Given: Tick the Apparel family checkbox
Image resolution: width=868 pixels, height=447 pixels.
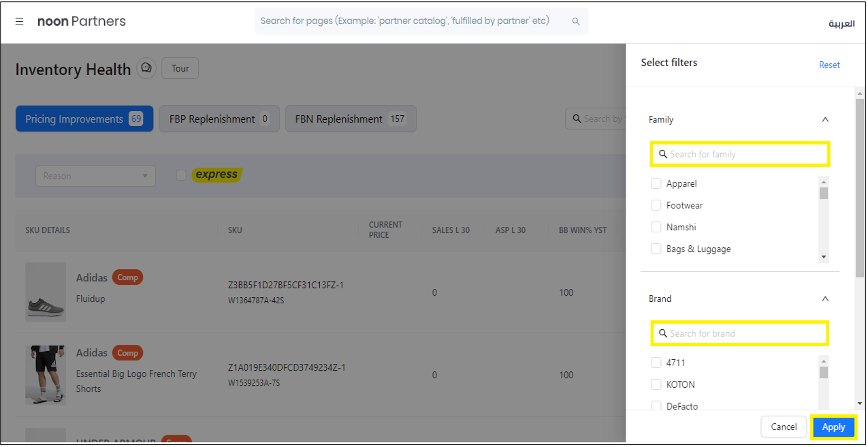Looking at the screenshot, I should 656,183.
